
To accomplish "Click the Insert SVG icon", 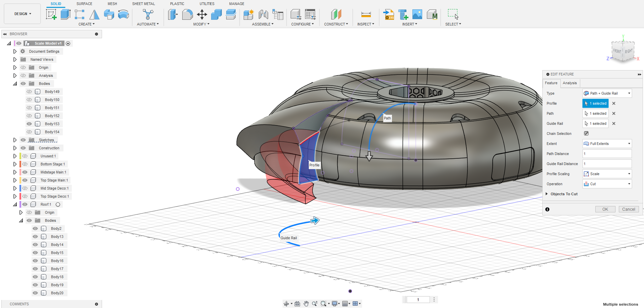I will 389,14.
